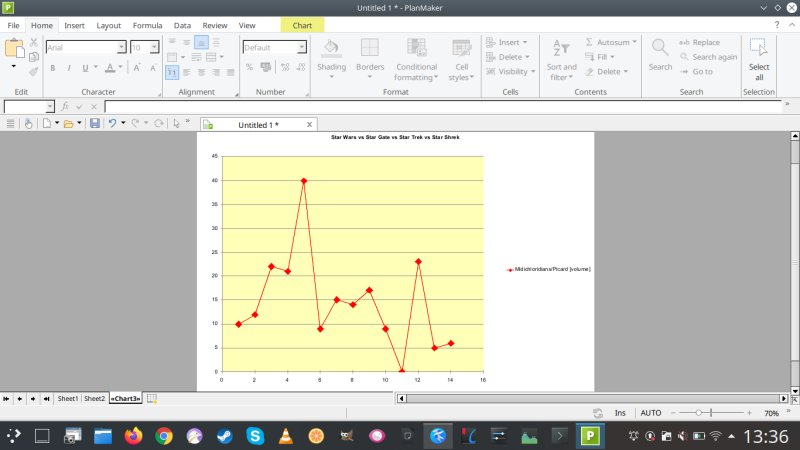Click the Open folder icon in toolbar

click(x=68, y=123)
